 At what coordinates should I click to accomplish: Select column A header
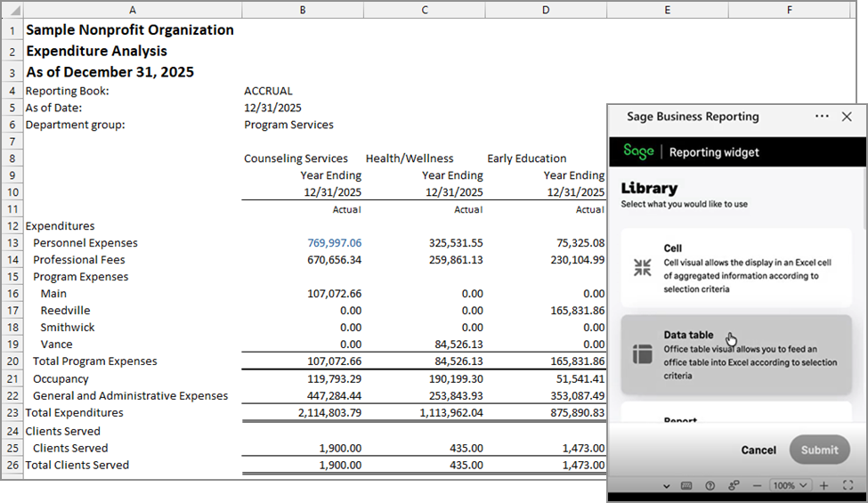[x=133, y=10]
